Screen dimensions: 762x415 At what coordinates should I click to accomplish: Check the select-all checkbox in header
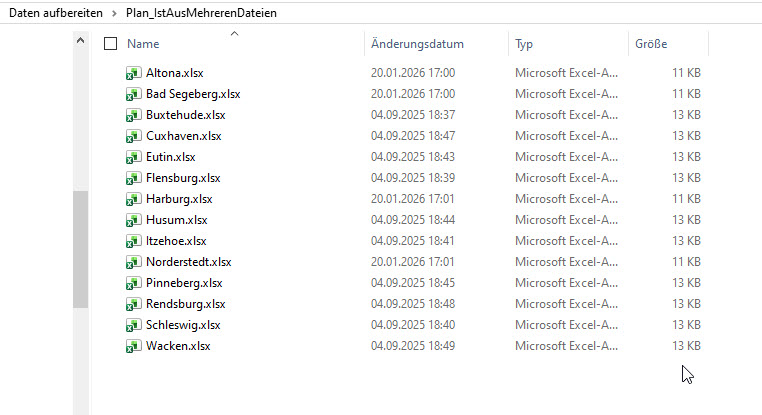[111, 44]
